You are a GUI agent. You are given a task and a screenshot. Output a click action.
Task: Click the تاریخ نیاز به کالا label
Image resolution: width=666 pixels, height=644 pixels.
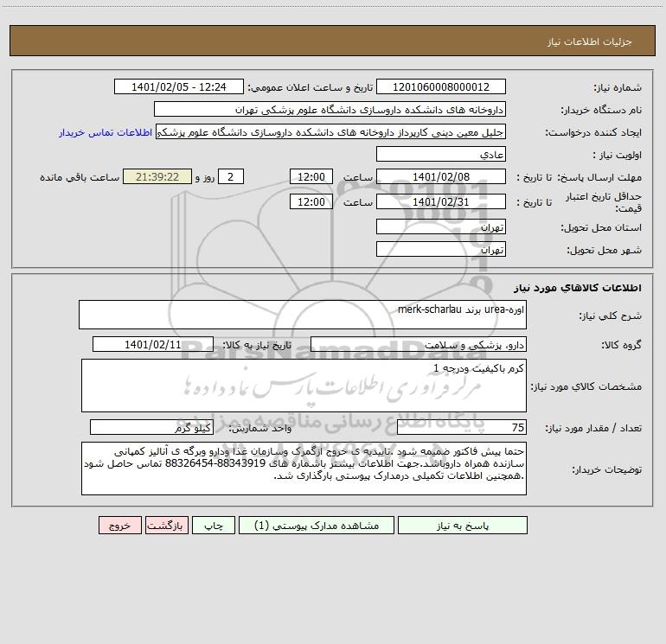point(257,345)
